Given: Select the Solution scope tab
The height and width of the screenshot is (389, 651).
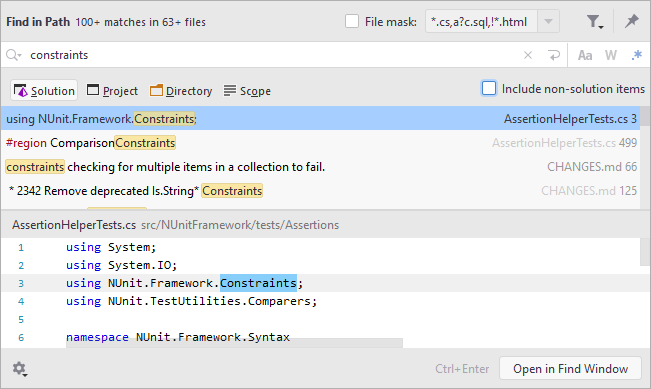Looking at the screenshot, I should [44, 91].
